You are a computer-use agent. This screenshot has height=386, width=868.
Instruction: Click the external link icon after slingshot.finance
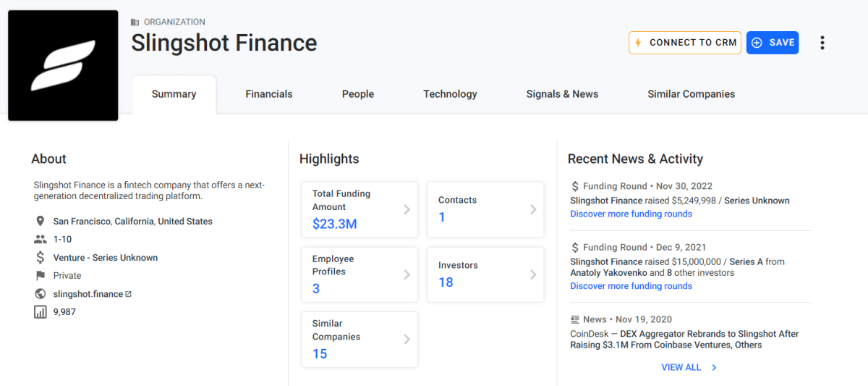(129, 294)
